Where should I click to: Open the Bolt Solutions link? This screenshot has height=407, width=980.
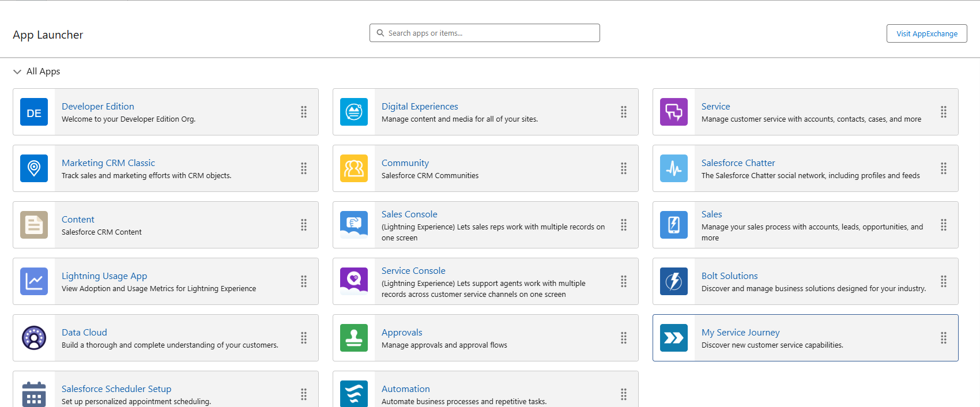click(x=730, y=276)
